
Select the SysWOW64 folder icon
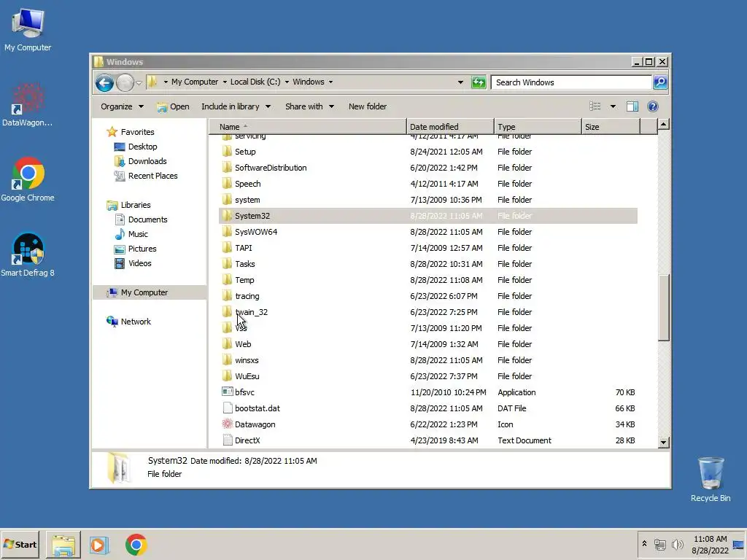pyautogui.click(x=228, y=232)
